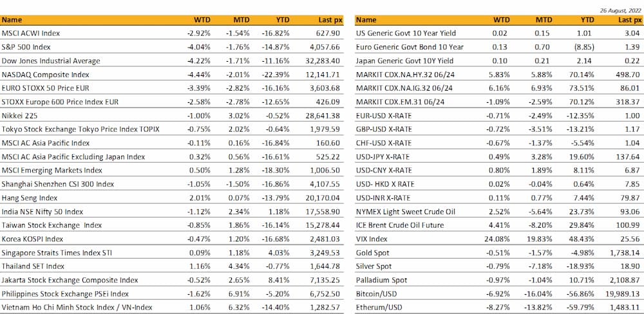
Task: Click the S&P 500 Index row name
Action: [x=27, y=47]
